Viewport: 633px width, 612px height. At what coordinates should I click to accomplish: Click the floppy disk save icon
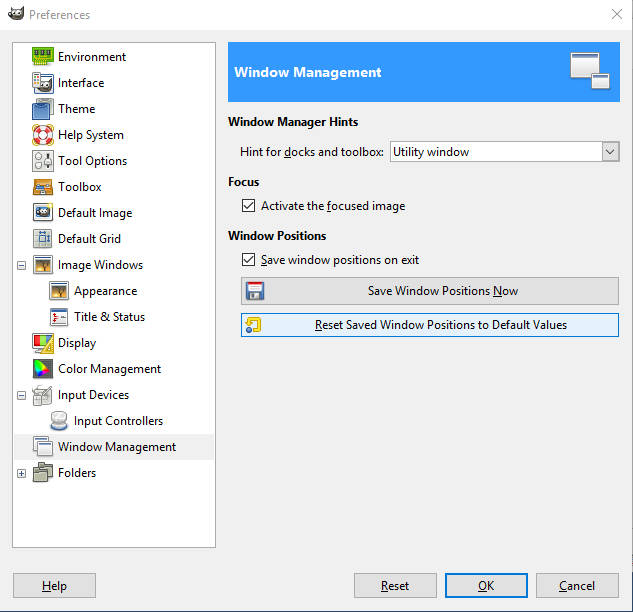pyautogui.click(x=255, y=291)
